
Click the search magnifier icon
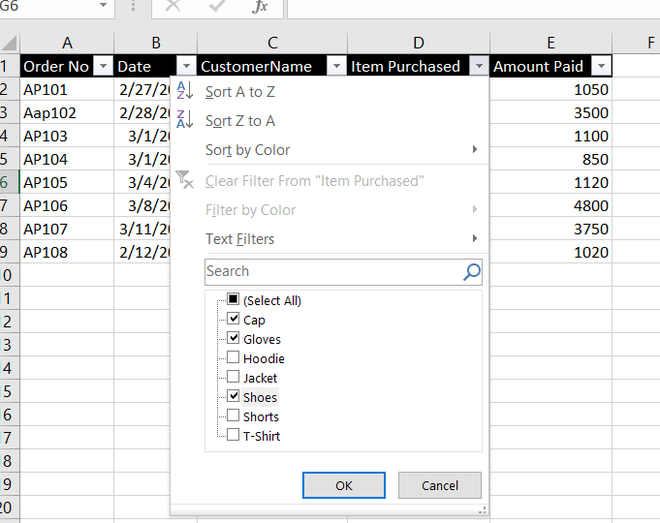coord(472,271)
